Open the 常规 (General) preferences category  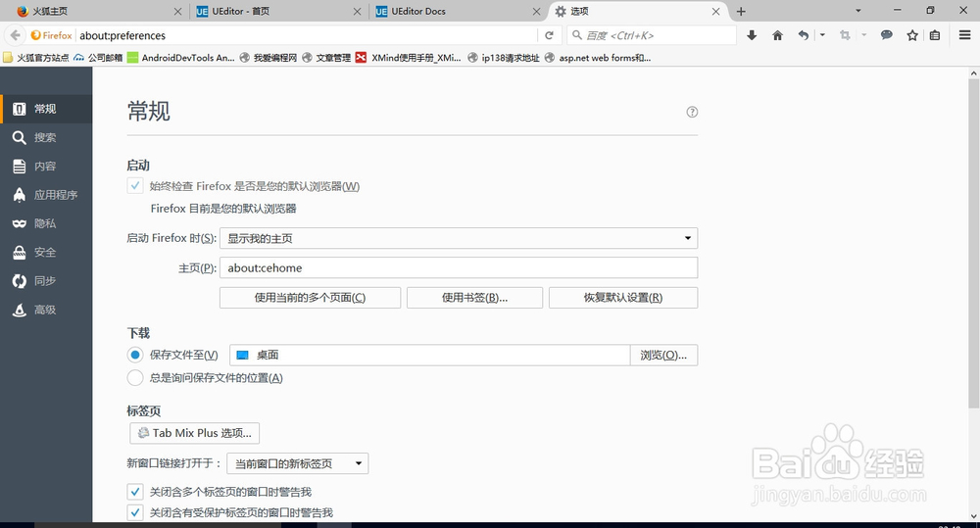(46, 109)
